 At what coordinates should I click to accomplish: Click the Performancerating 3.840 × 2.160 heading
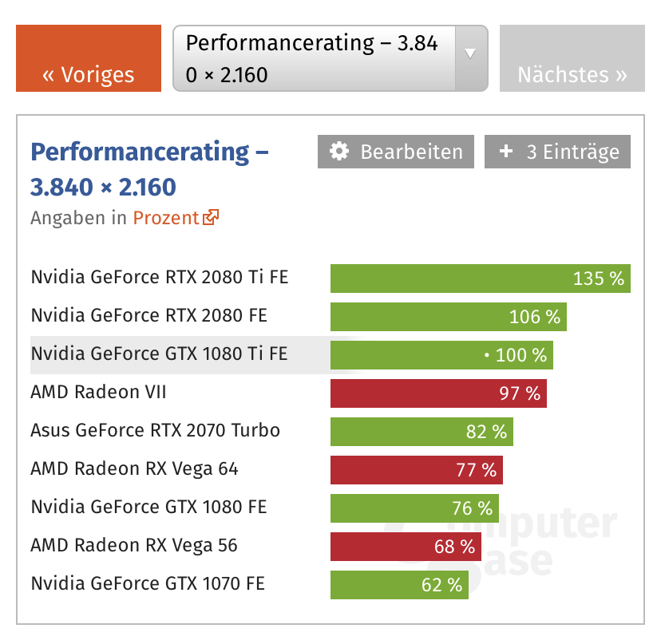[149, 169]
